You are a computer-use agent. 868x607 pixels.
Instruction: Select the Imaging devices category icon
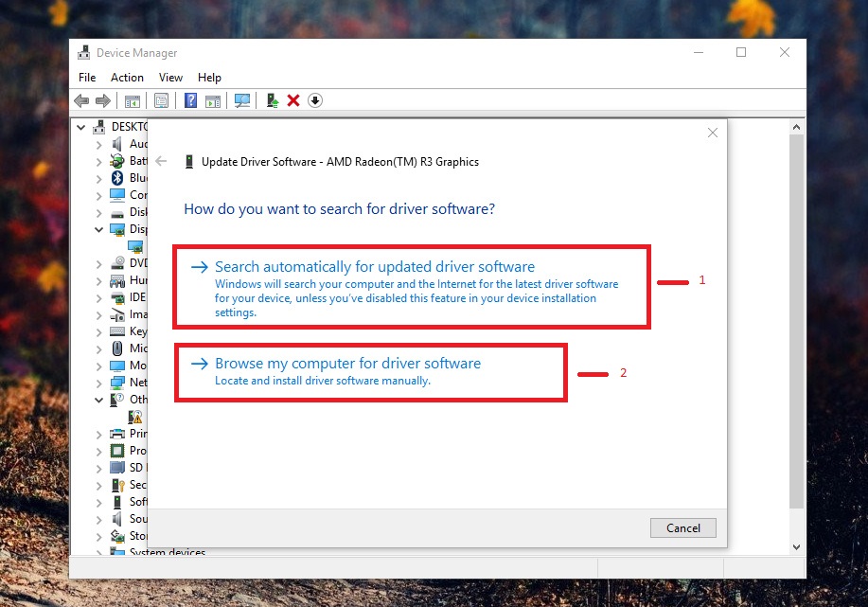pyautogui.click(x=117, y=314)
